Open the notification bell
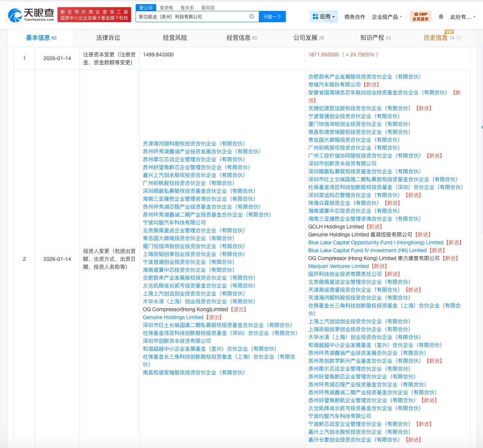The width and height of the screenshot is (483, 448). click(441, 17)
